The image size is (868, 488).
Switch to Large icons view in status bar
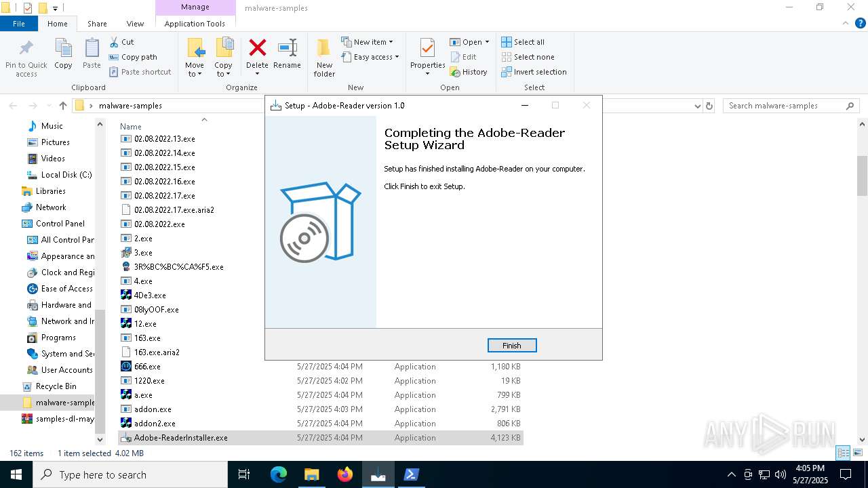(857, 453)
